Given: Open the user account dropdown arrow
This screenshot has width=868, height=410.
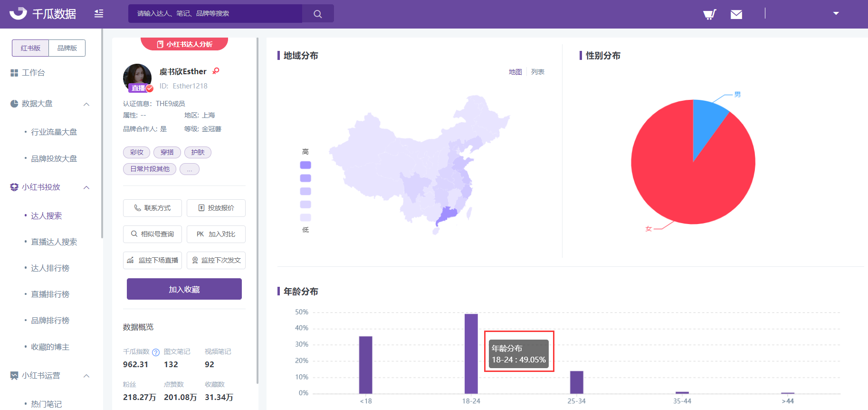Looking at the screenshot, I should (836, 14).
